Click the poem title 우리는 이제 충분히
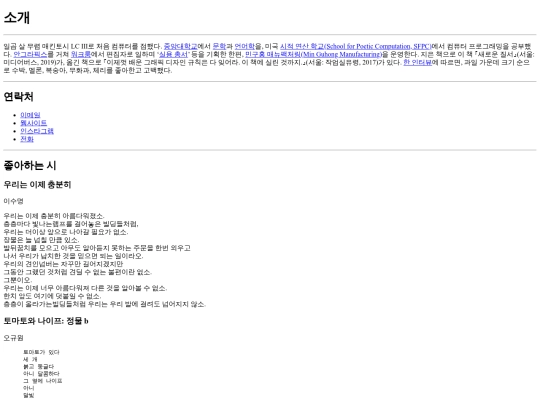The image size is (540, 405). click(37, 185)
